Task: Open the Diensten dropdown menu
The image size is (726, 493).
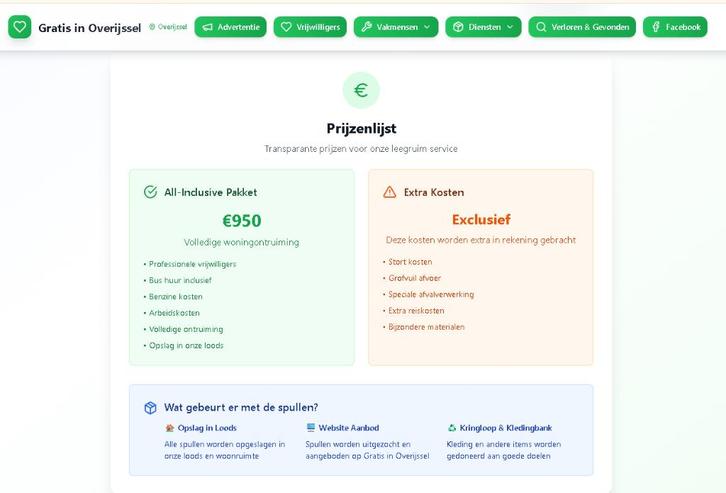Action: pyautogui.click(x=483, y=27)
